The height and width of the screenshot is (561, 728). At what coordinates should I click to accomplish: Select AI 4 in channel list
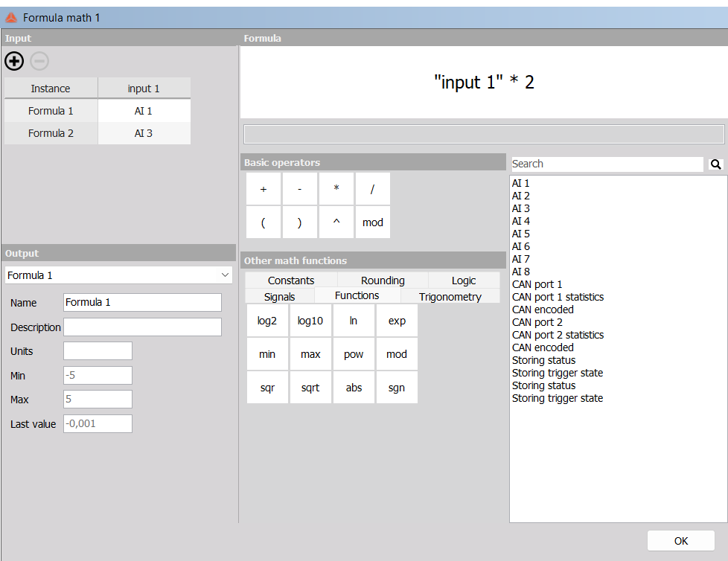click(x=521, y=221)
